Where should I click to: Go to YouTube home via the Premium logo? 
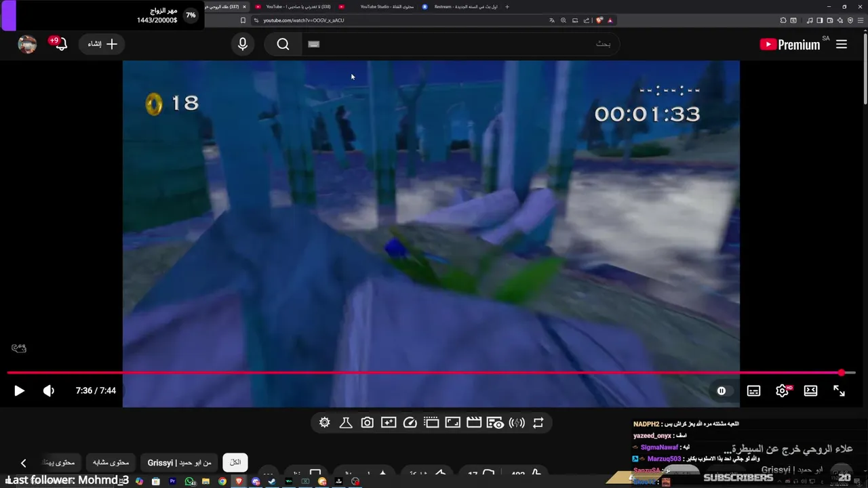[x=790, y=44]
